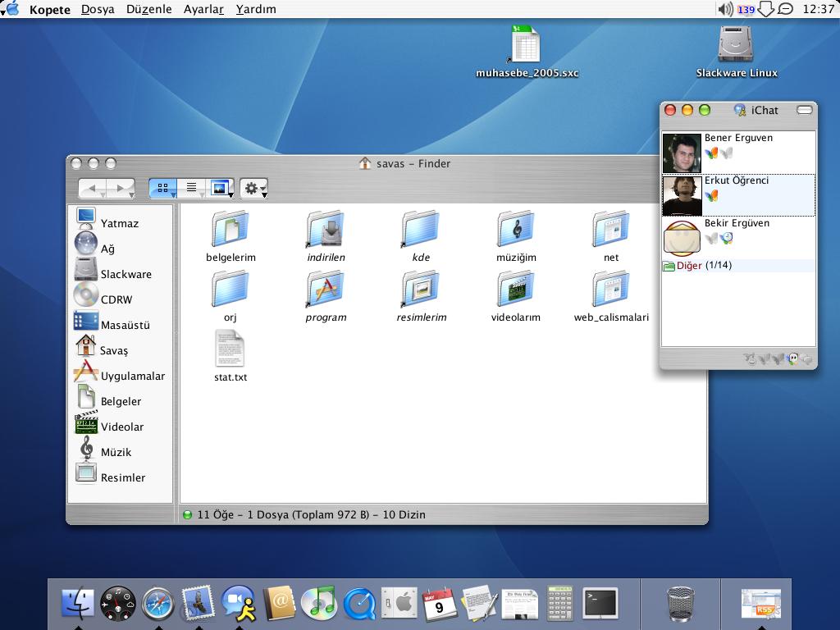Screen dimensions: 840x630
Task: Launch iChat icon in the dock
Action: (239, 603)
